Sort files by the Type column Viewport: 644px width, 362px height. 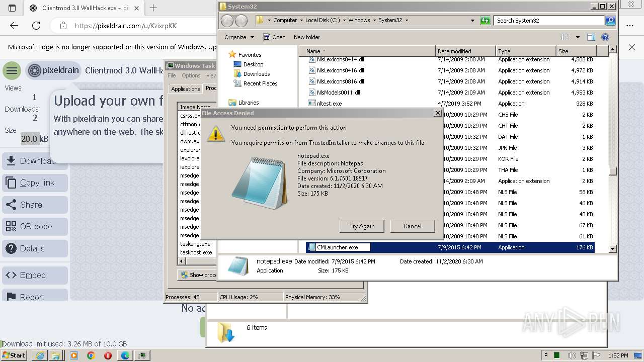pos(526,51)
